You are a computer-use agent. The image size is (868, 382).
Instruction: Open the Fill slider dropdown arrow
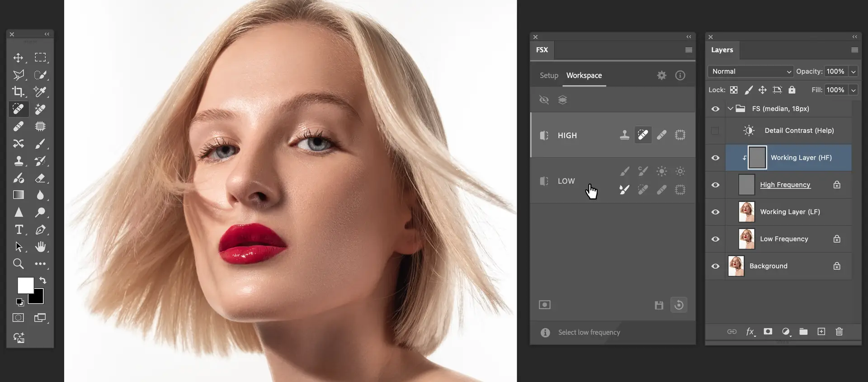(853, 90)
